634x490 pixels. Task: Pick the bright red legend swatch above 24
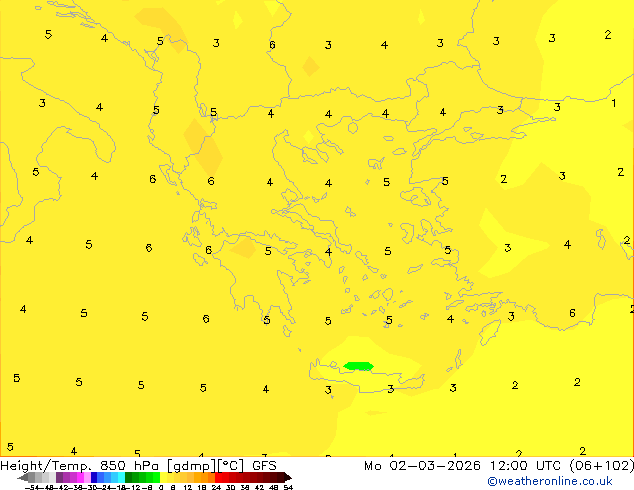[x=218, y=477]
